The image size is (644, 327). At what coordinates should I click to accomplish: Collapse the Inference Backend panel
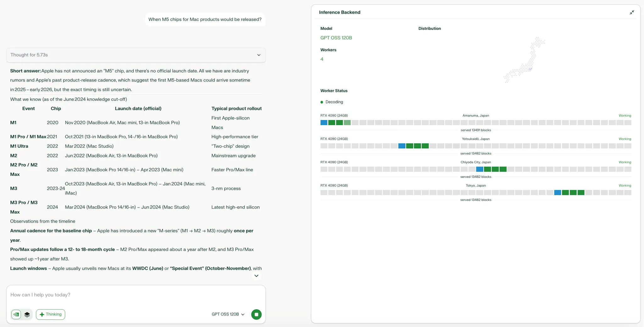tap(632, 12)
